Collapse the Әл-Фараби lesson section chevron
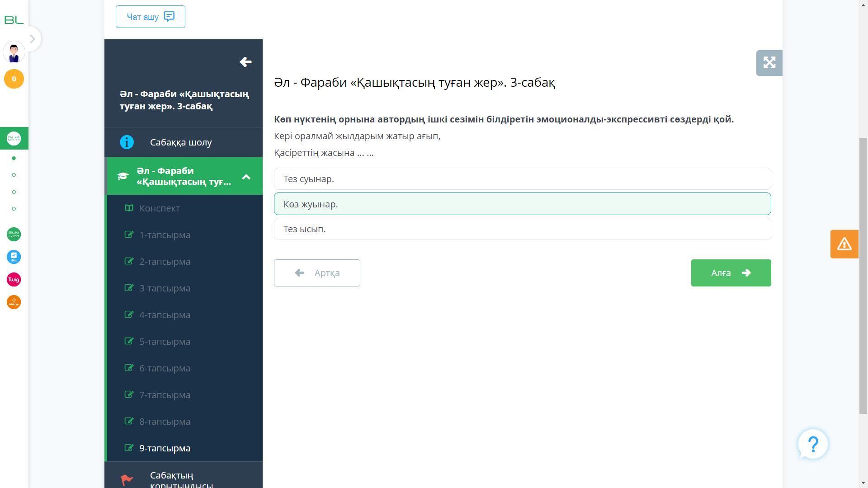The height and width of the screenshot is (488, 868). tap(246, 177)
